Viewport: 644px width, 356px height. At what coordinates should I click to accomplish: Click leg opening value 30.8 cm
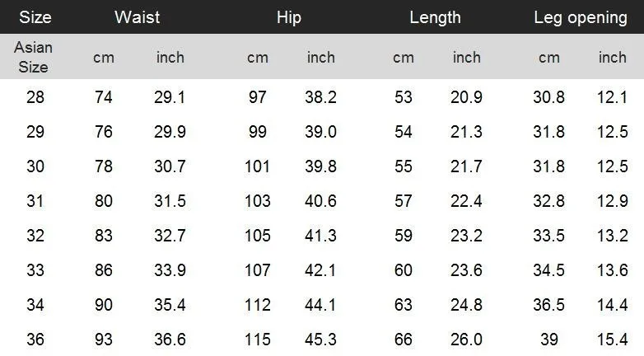[x=548, y=97]
